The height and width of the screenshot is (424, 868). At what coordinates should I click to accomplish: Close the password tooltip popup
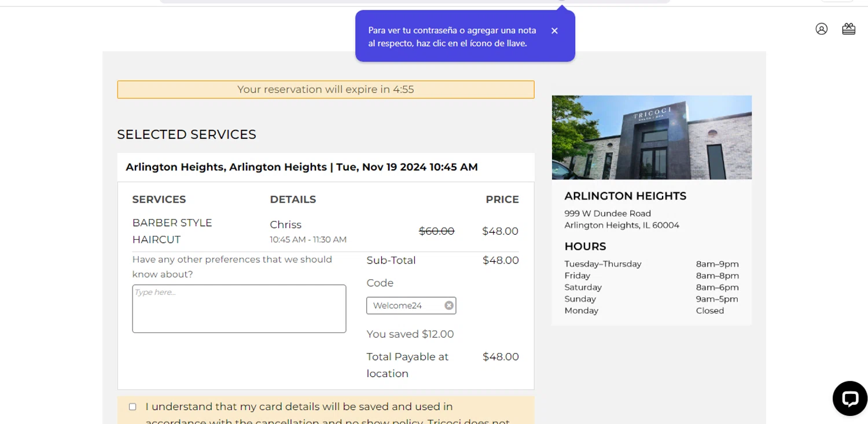pos(554,31)
